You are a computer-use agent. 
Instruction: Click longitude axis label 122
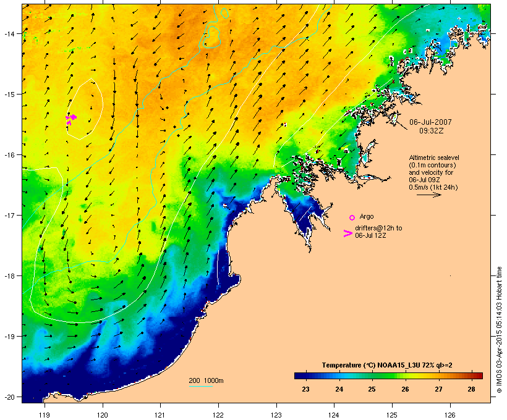pyautogui.click(x=218, y=415)
